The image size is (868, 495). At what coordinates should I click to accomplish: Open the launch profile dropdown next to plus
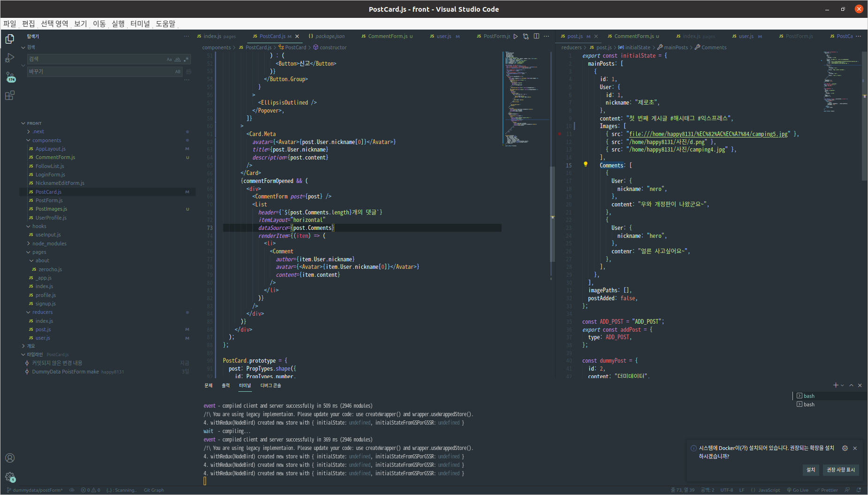click(x=843, y=385)
